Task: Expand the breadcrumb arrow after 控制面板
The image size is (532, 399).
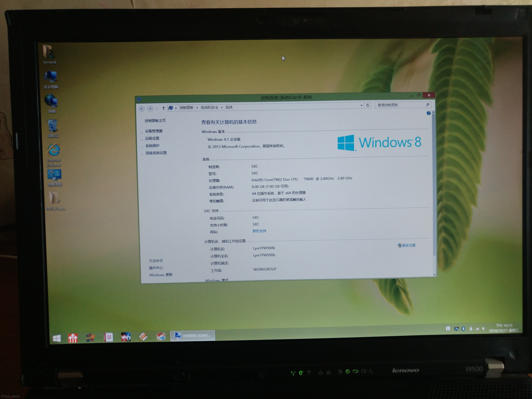Action: tap(197, 108)
